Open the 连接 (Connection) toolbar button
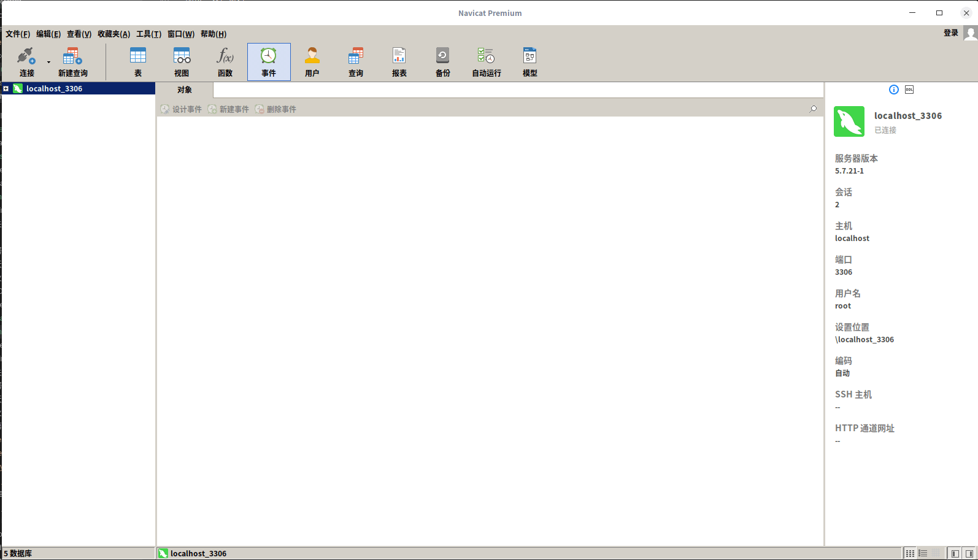Viewport: 978px width, 560px height. [26, 62]
